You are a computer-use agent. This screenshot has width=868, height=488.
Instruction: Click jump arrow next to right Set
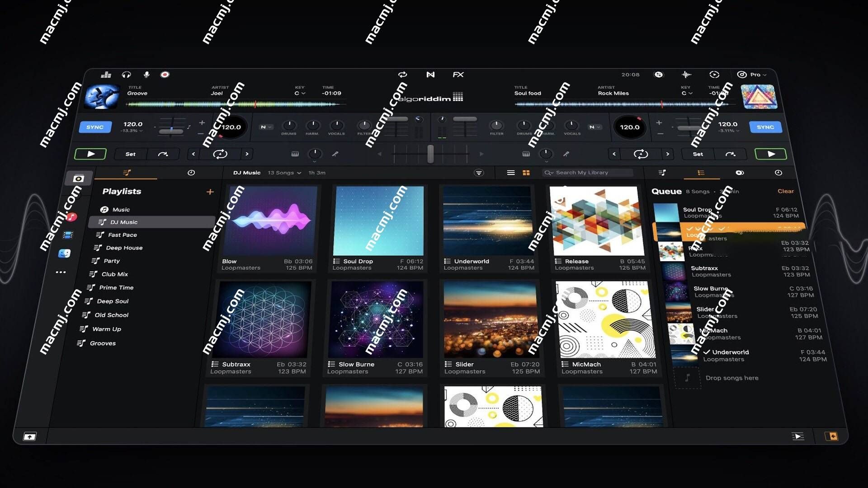tap(730, 154)
